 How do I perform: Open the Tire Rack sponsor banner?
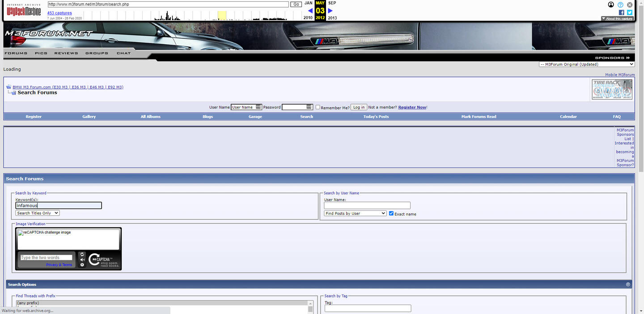(x=612, y=89)
